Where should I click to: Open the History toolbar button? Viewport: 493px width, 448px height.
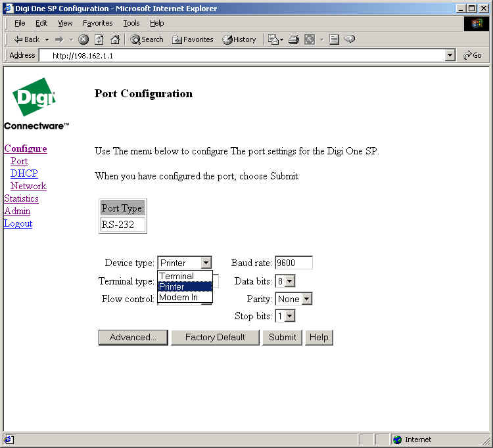coord(239,39)
